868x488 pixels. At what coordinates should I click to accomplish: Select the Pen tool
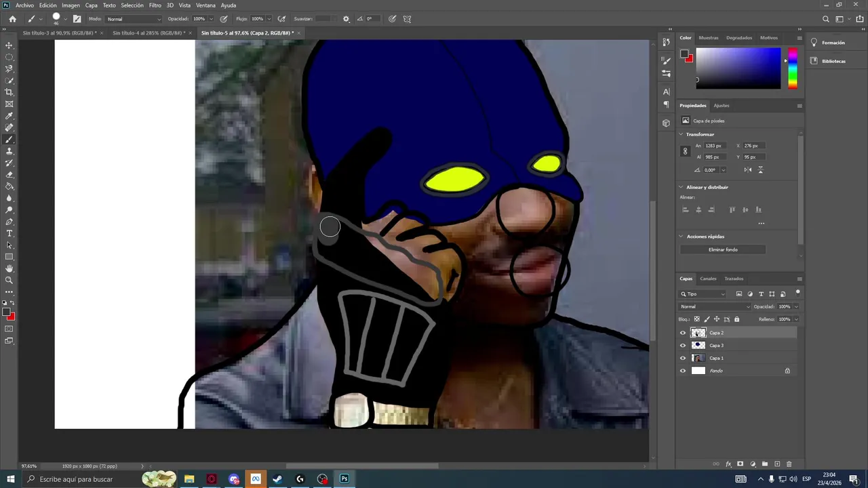tap(9, 222)
